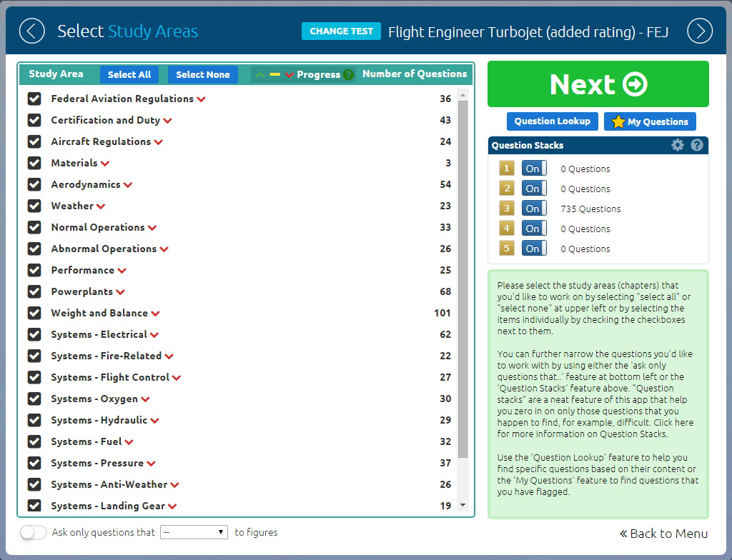Uncheck Aircraft Regulations checkbox
The image size is (732, 560).
pyautogui.click(x=34, y=142)
